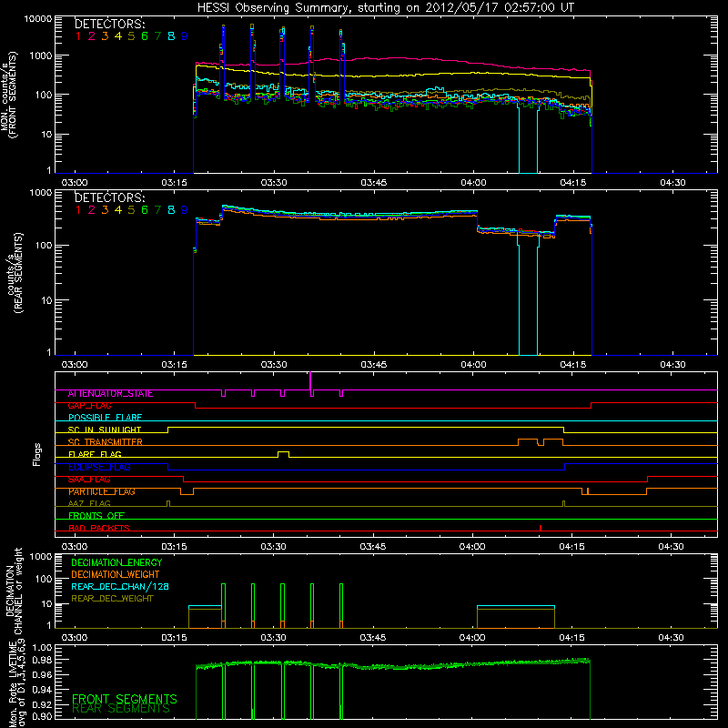This screenshot has height=728, width=728.
Task: Click the DECIMATION_ENERGY legend entry
Action: click(116, 562)
